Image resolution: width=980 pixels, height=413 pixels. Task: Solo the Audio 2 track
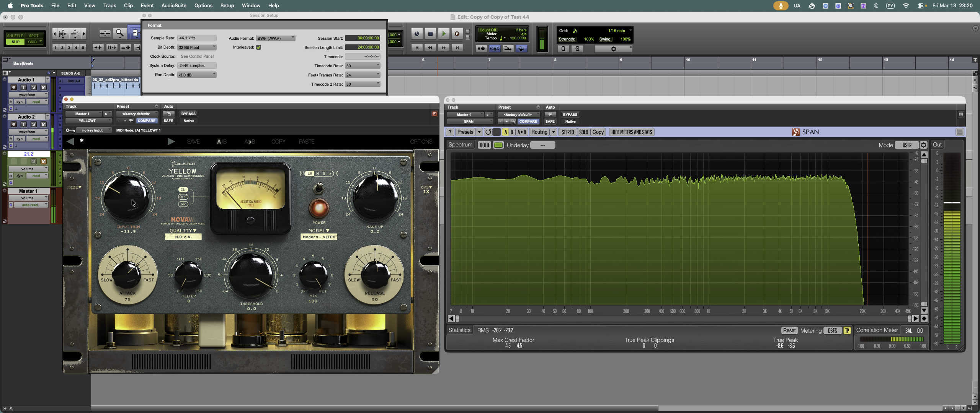click(x=34, y=124)
